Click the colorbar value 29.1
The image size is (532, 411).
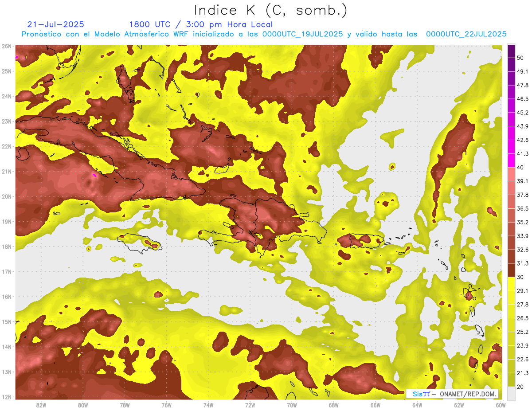[x=523, y=291]
